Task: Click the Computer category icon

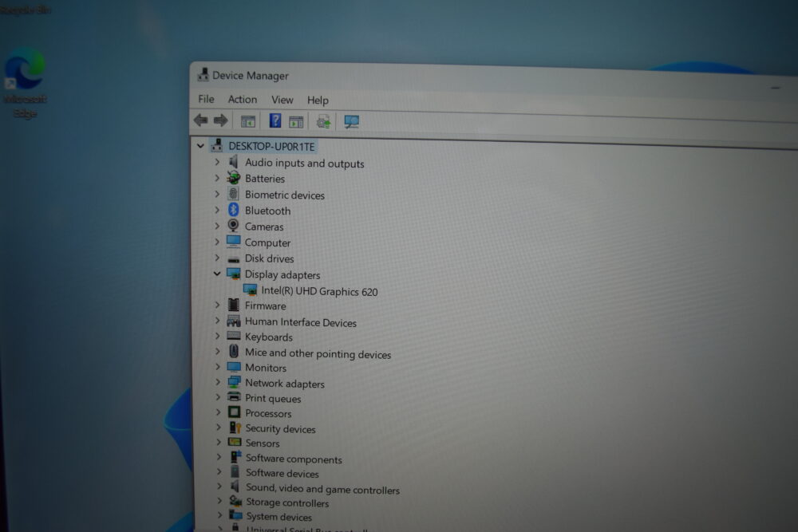Action: tap(234, 242)
